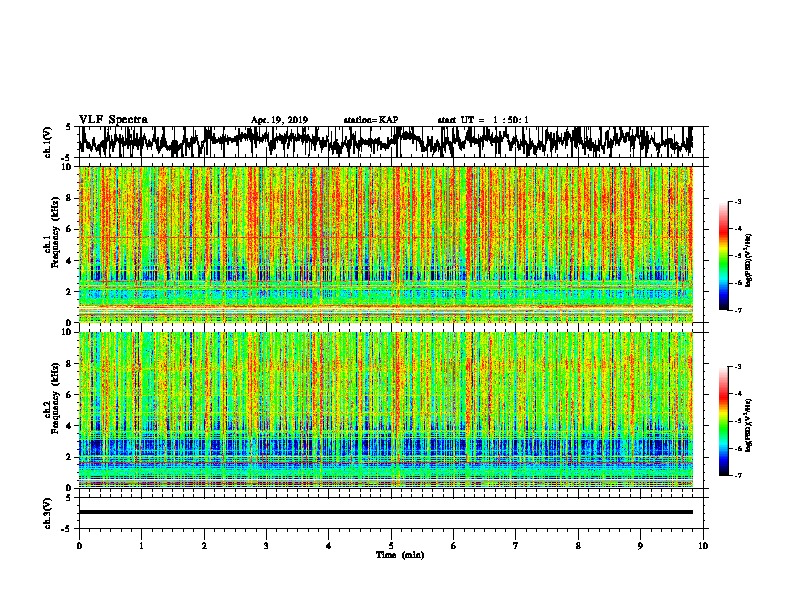This screenshot has height=612, width=792.
Task: Click the ch.2 spectrogram panel
Action: click(386, 410)
